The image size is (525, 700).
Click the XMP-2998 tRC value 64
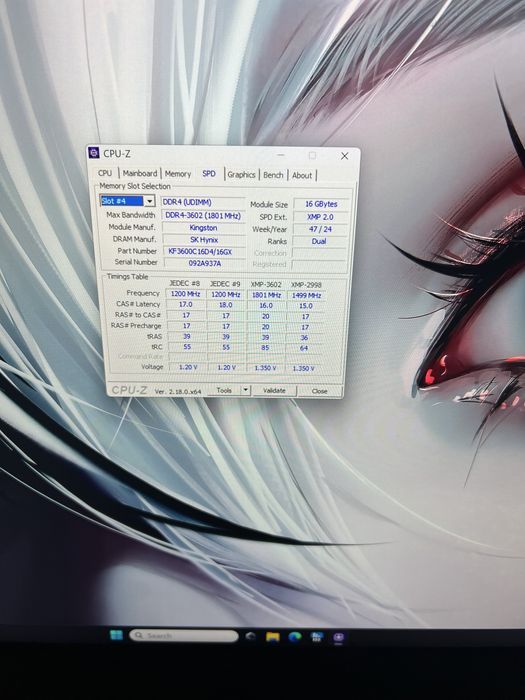point(304,348)
